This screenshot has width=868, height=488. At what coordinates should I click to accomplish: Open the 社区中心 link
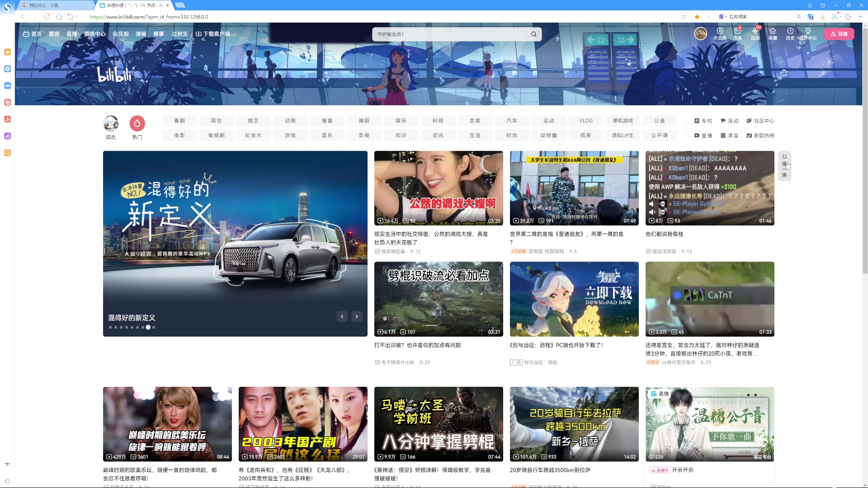coord(760,121)
